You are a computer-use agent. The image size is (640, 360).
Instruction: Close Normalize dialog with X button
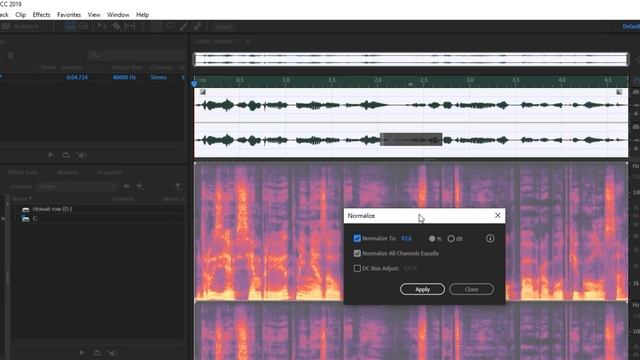pos(498,215)
